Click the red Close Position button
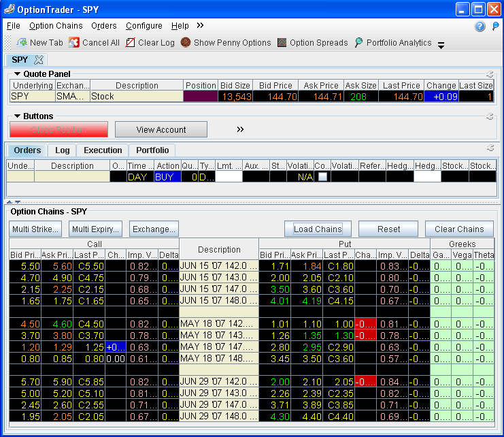The width and height of the screenshot is (504, 437). pyautogui.click(x=58, y=129)
